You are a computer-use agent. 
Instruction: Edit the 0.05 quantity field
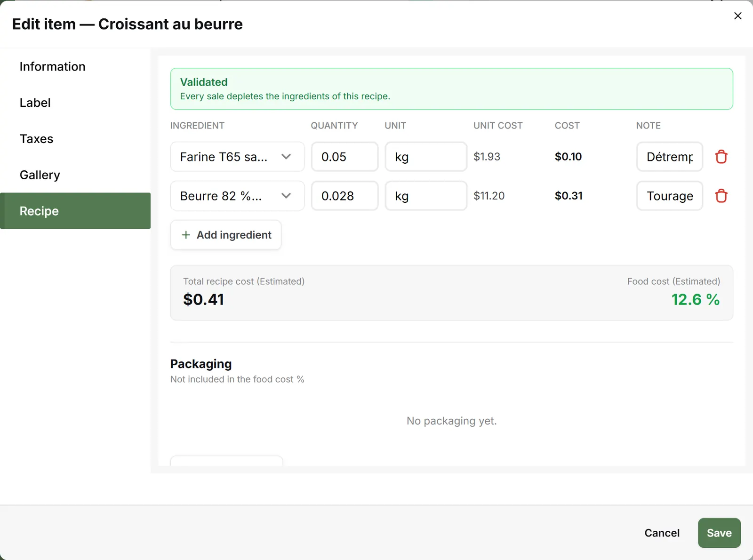point(344,157)
